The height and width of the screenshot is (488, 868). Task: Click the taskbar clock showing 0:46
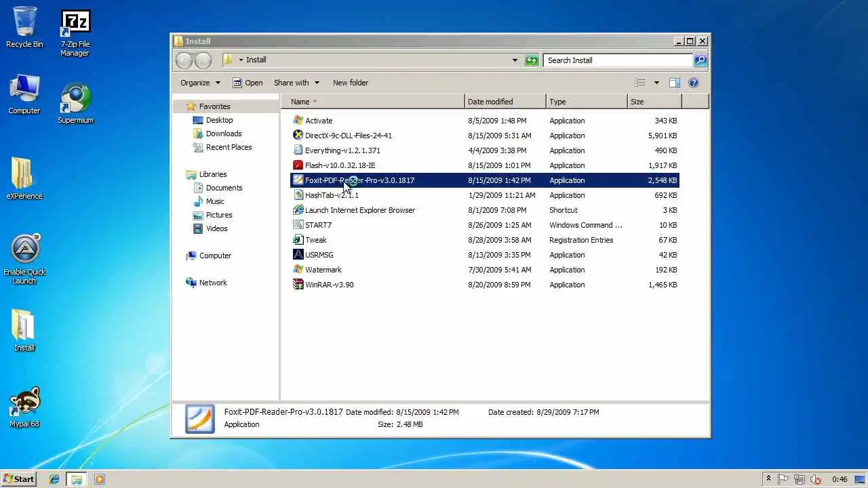[840, 479]
